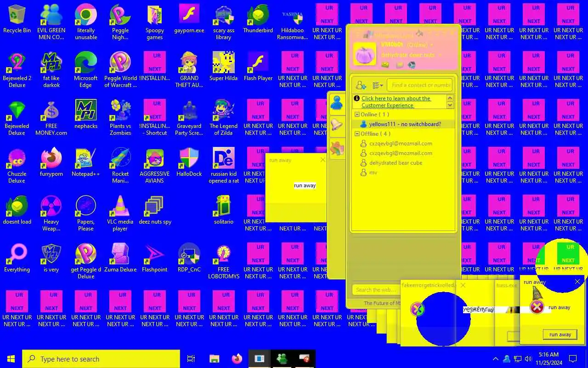The height and width of the screenshot is (368, 588).
Task: Select the HalloDock shield icon
Action: (x=189, y=163)
